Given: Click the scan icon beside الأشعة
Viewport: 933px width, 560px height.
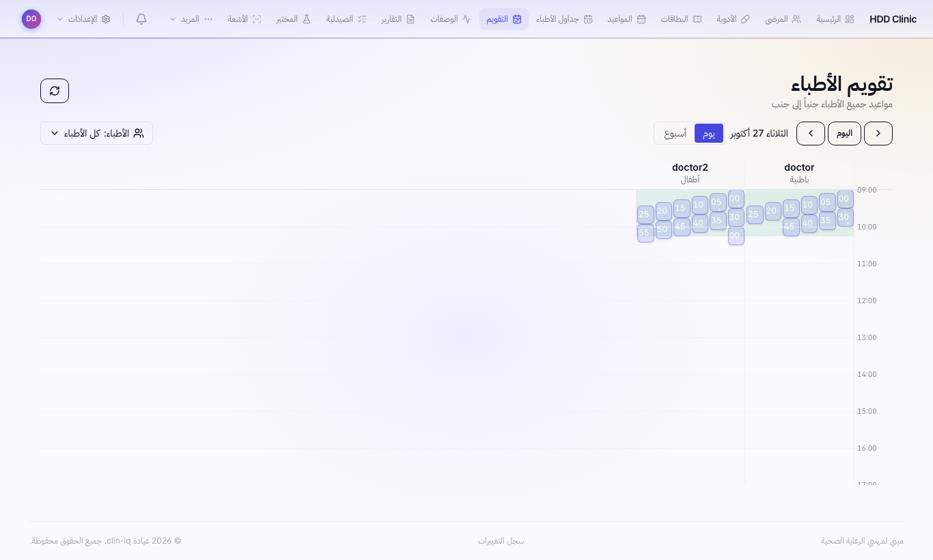Looking at the screenshot, I should click(257, 19).
